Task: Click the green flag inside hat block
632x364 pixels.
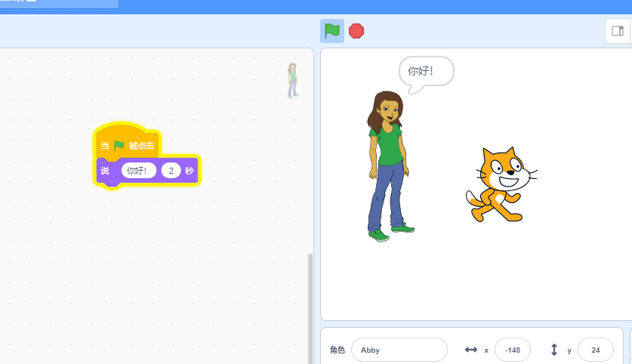Action: coord(119,145)
